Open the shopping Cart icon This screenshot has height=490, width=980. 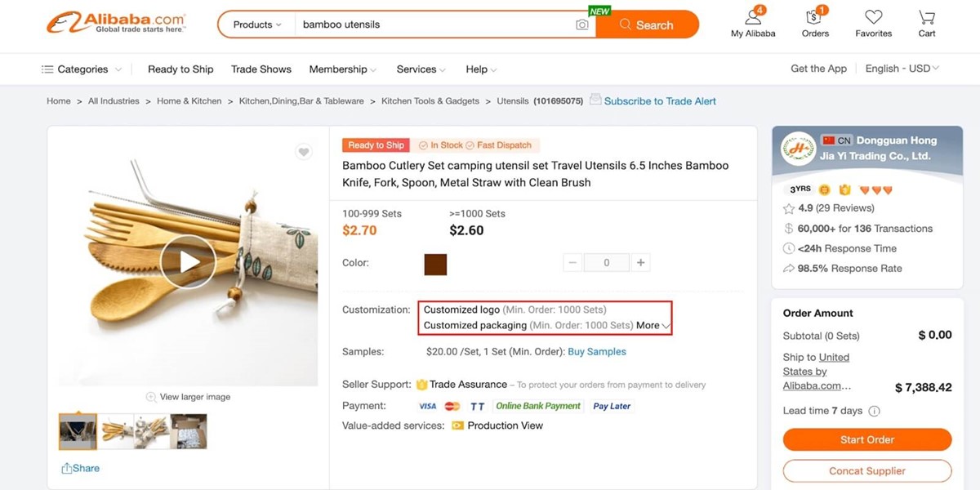(926, 18)
